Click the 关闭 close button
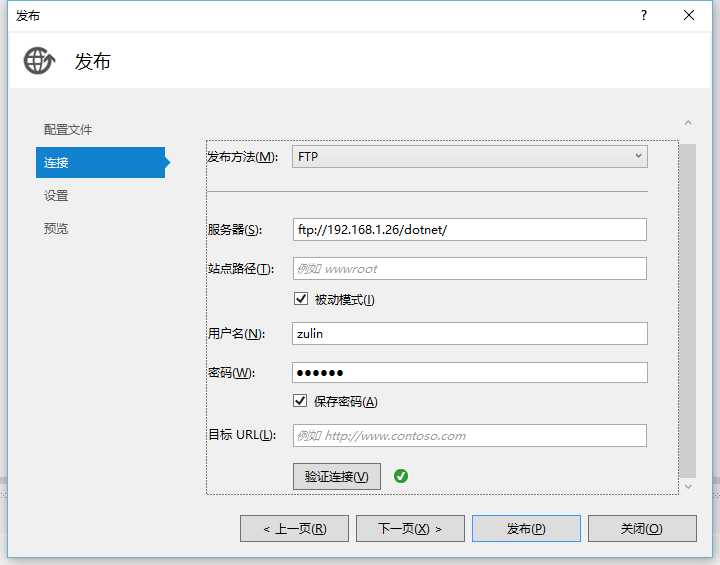This screenshot has width=720, height=565. 642,529
